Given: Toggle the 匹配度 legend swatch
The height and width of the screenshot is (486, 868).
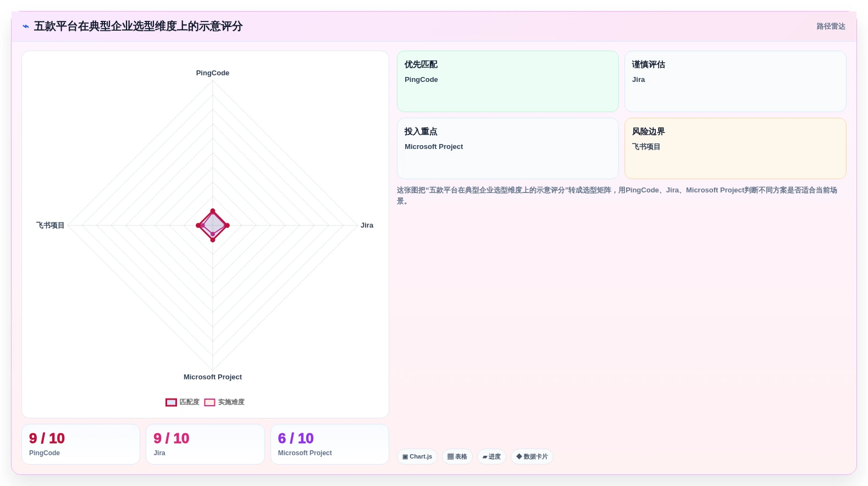Looking at the screenshot, I should click(171, 402).
